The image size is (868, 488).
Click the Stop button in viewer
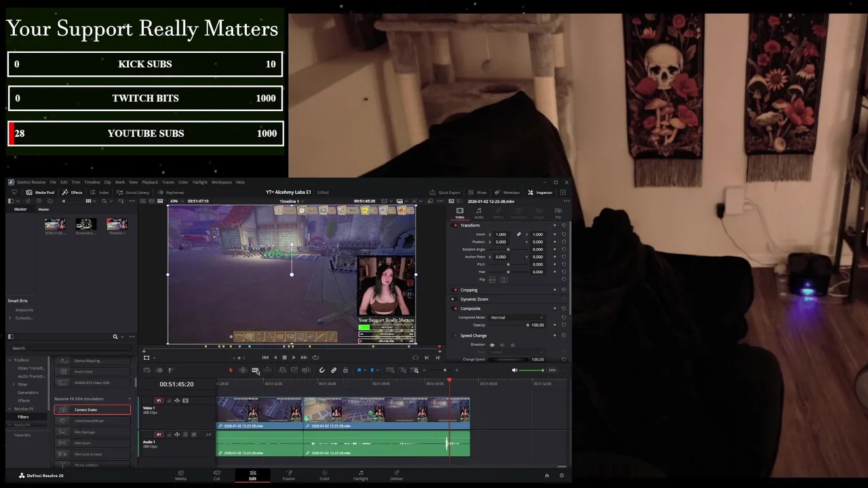coord(284,357)
